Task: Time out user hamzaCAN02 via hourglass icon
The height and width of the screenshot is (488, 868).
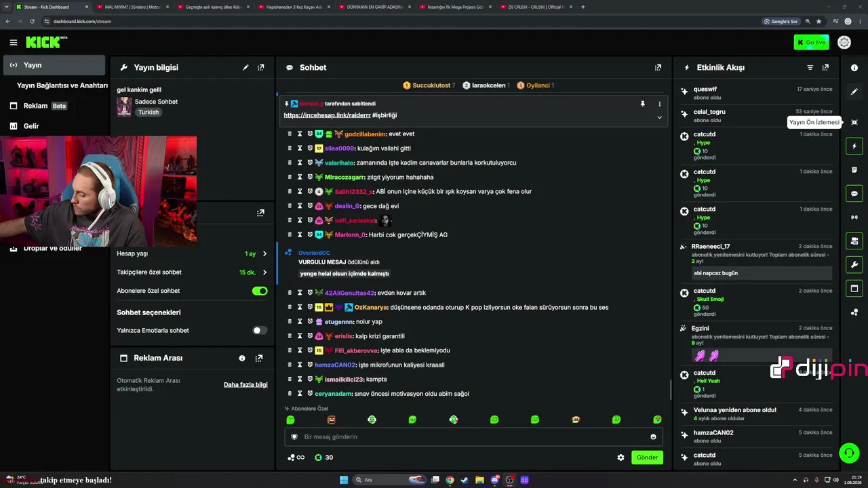Action: click(300, 365)
